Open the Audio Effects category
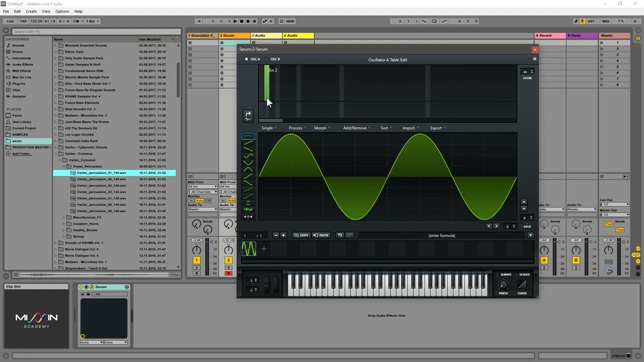Image resolution: width=644 pixels, height=362 pixels. 22,64
